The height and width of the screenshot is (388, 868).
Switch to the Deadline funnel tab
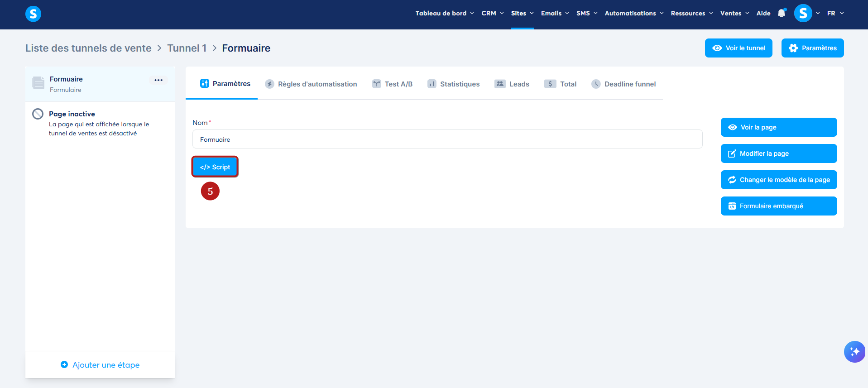(x=623, y=84)
